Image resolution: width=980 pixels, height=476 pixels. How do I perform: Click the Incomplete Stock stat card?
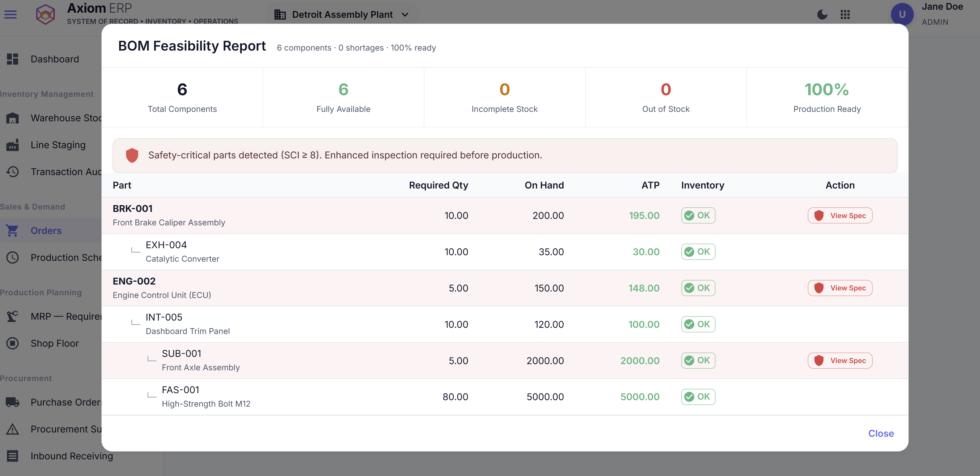pos(505,97)
